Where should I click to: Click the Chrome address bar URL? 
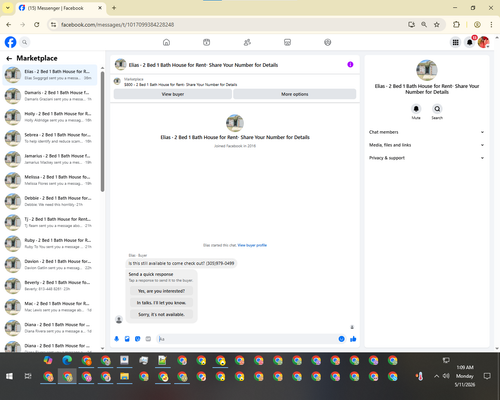117,25
